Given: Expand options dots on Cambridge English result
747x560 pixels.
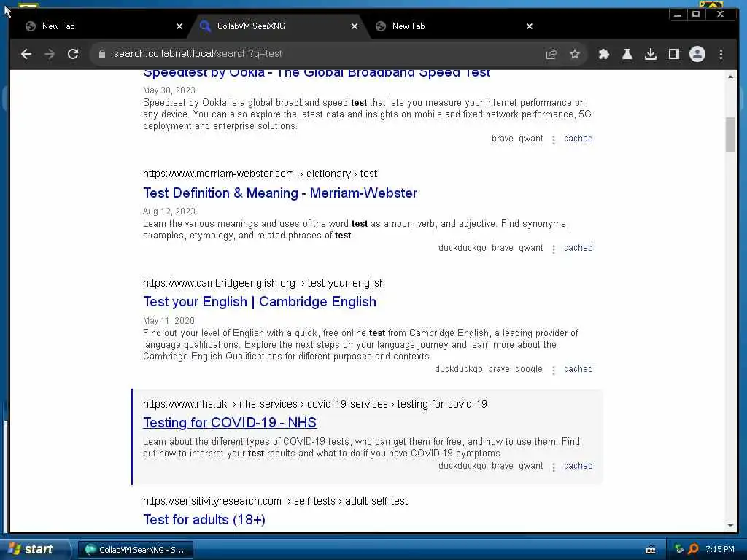Looking at the screenshot, I should click(553, 370).
